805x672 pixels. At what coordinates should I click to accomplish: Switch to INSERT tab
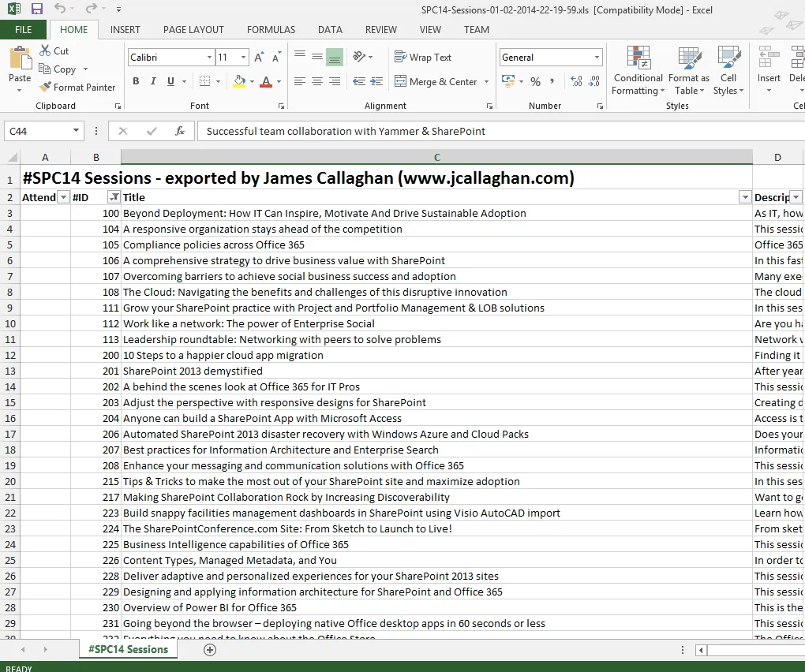click(x=125, y=30)
